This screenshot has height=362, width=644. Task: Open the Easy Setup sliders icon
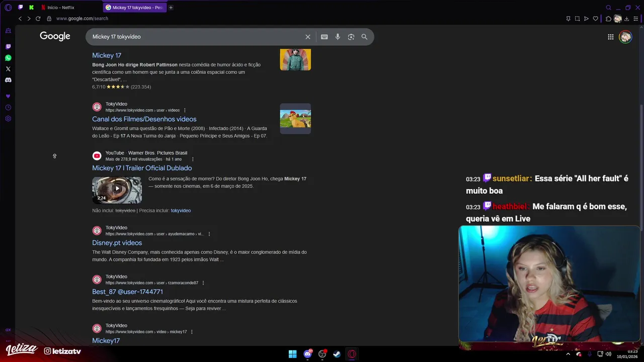click(x=636, y=19)
